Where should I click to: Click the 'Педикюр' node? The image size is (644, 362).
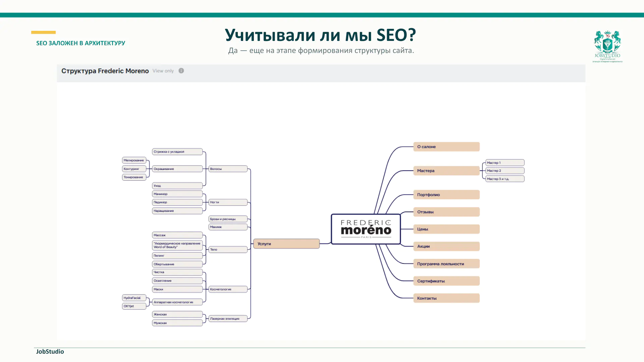point(177,202)
